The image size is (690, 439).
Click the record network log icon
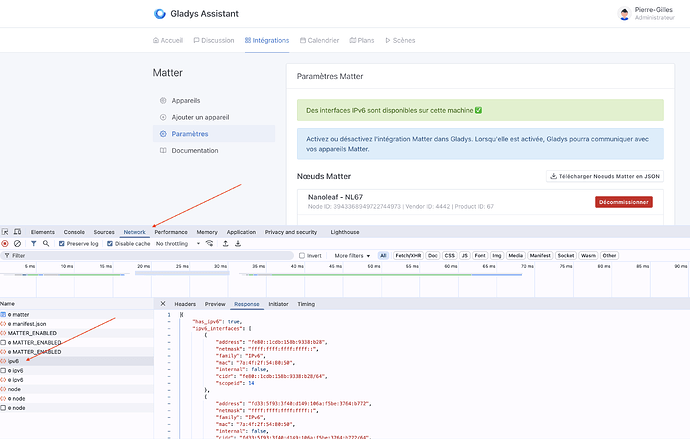5,243
